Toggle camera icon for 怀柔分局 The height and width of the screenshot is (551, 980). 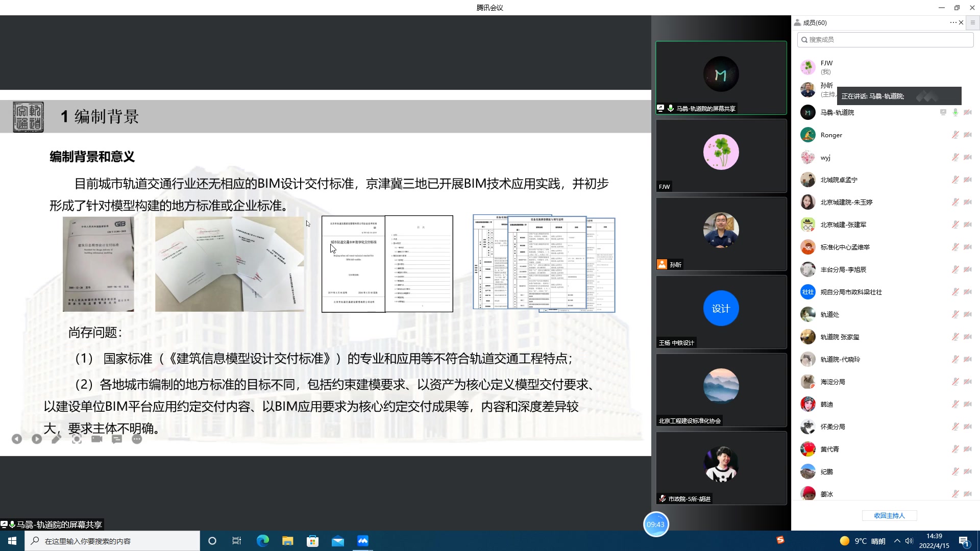tap(968, 427)
